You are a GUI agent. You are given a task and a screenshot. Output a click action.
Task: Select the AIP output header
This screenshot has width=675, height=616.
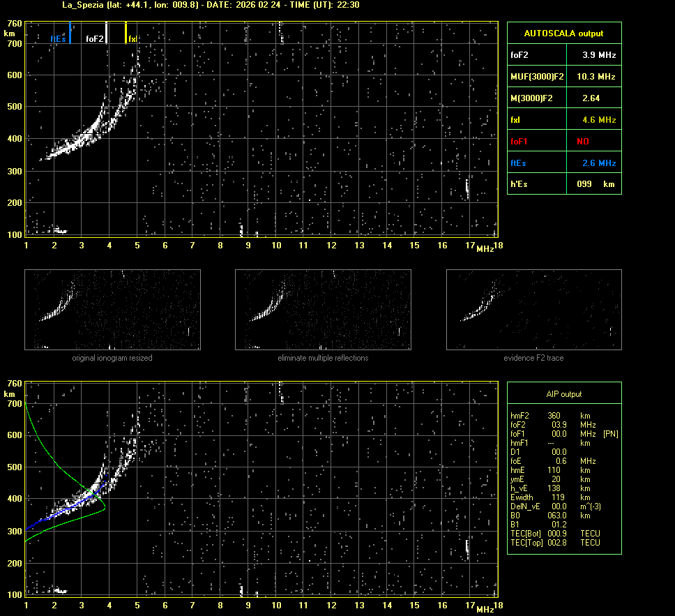(x=563, y=394)
